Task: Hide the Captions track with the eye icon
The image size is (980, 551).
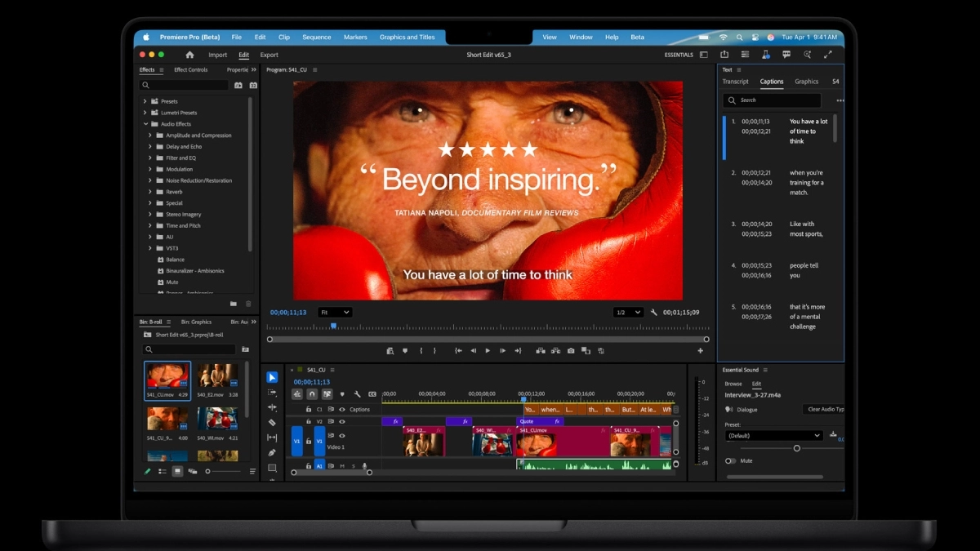Action: 342,410
